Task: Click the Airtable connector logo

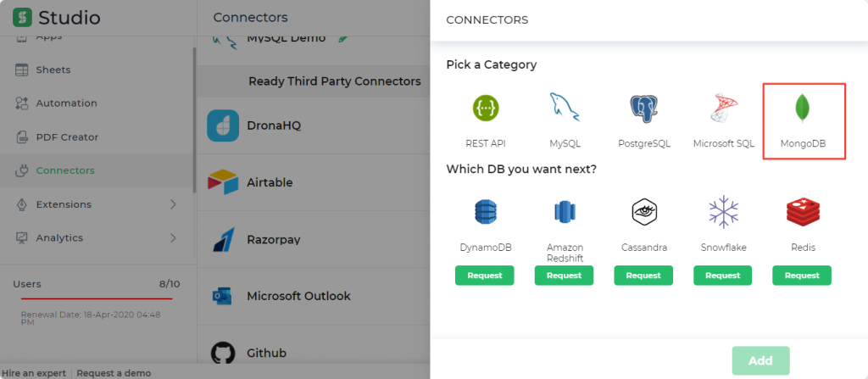Action: coord(223,182)
